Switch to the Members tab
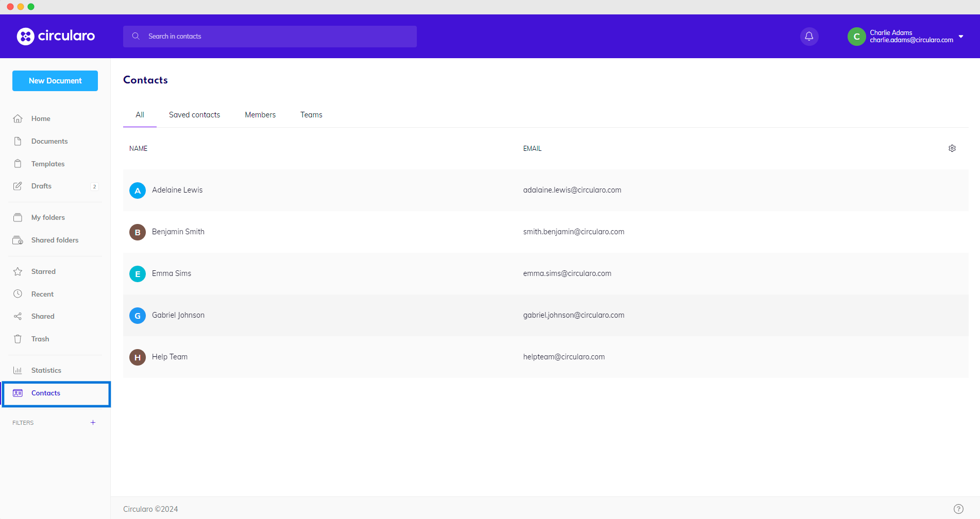 (x=260, y=115)
